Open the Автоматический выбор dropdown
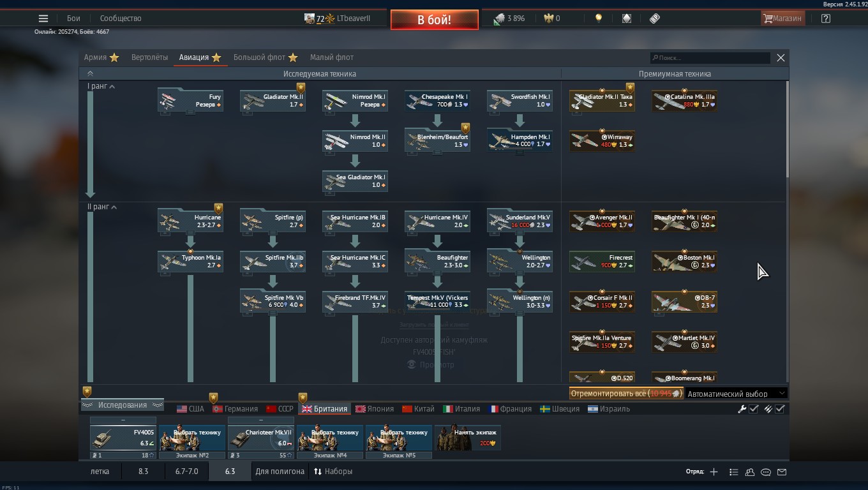This screenshot has width=868, height=490. point(736,394)
